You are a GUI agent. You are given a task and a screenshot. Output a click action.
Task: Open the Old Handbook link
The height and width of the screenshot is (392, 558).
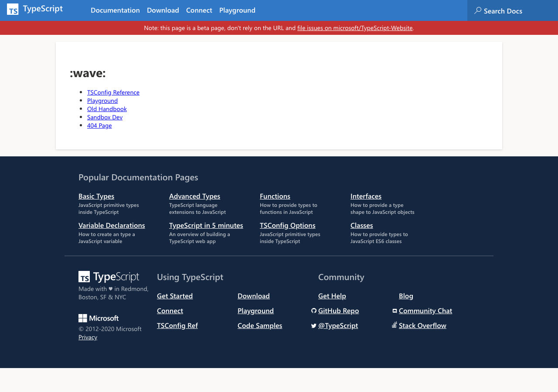[107, 109]
